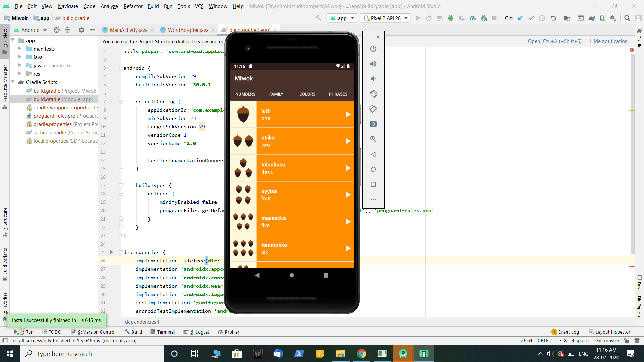This screenshot has height=362, width=644.
Task: Start profiling with the Profile 'app' icon
Action: click(473, 18)
